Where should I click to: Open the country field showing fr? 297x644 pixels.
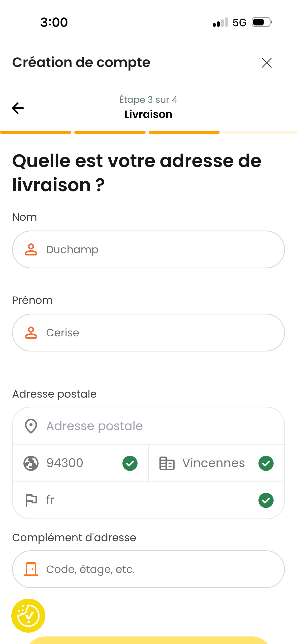pos(146,500)
